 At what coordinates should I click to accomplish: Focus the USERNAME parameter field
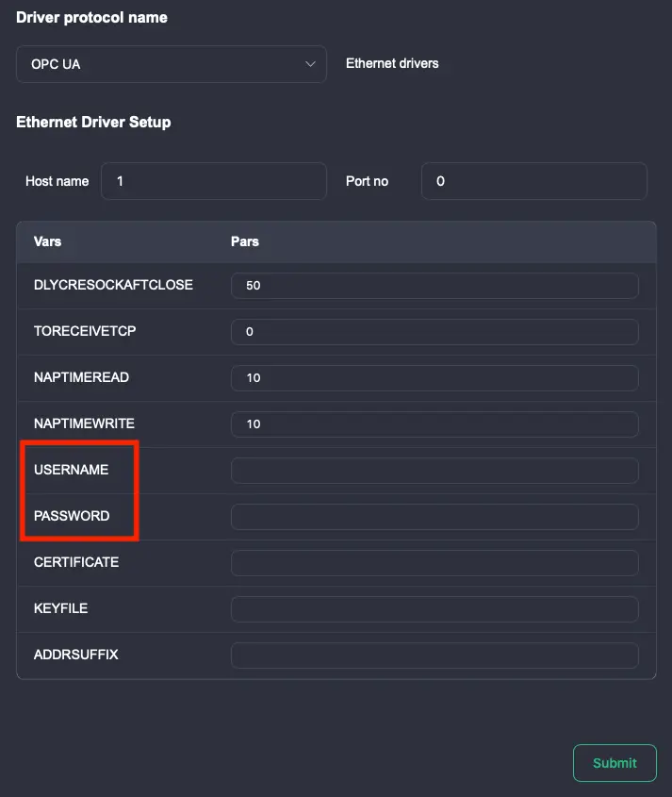point(434,471)
